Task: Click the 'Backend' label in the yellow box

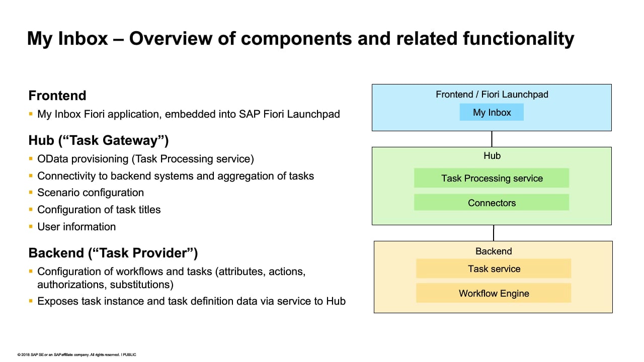Action: 494,251
